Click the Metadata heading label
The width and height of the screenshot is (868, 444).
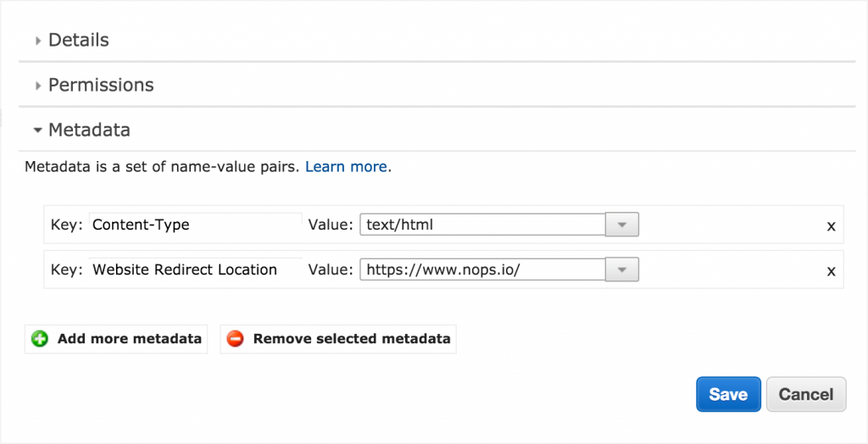pos(89,130)
